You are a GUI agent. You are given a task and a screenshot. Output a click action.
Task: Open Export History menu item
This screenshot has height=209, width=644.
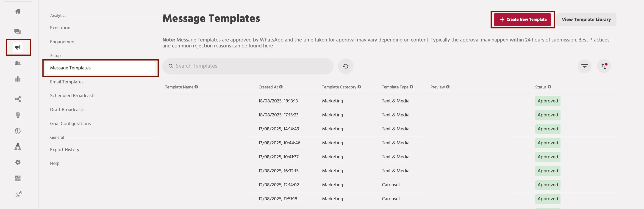coord(64,150)
